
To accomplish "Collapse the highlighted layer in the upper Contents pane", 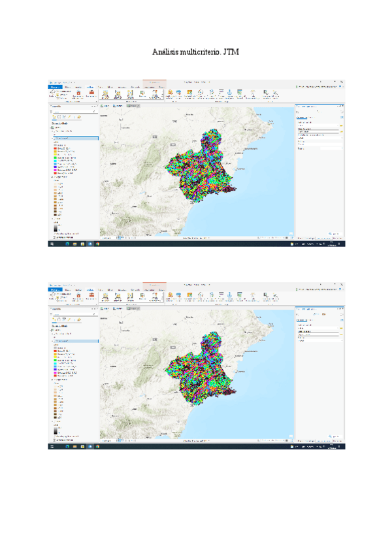I will (x=52, y=138).
